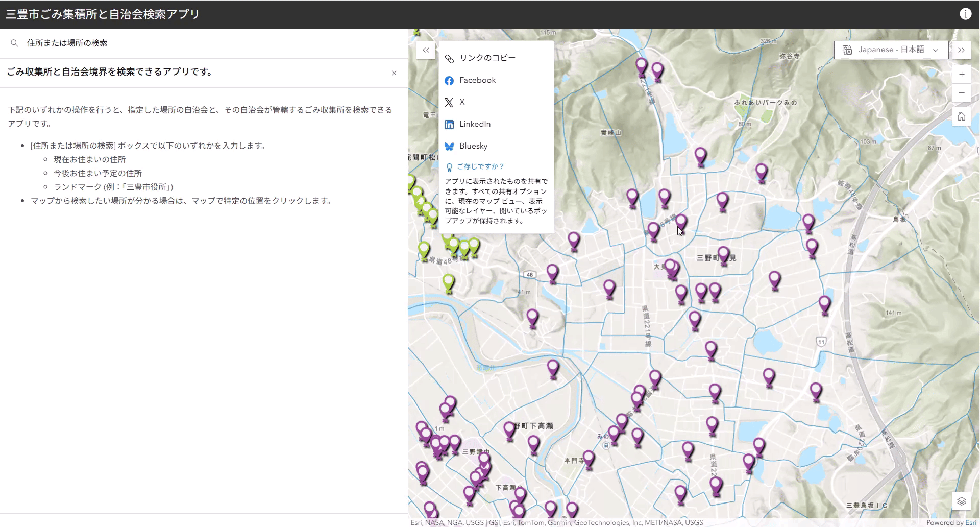
Task: Click the 三豊鳥坂IC map label
Action: (867, 505)
